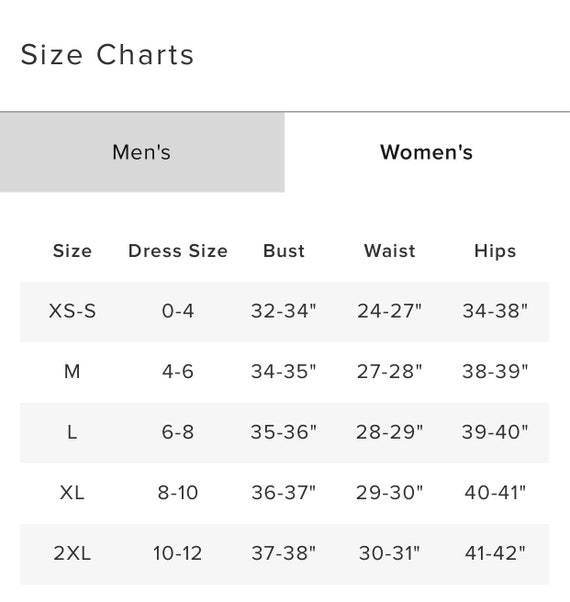Select the M size row label
The width and height of the screenshot is (570, 602).
(72, 371)
